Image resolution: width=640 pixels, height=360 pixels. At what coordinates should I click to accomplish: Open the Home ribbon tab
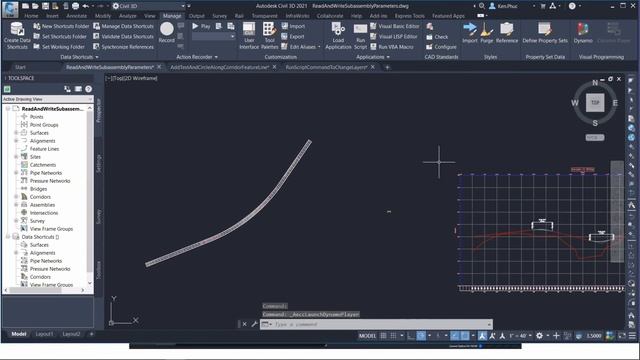coord(31,16)
